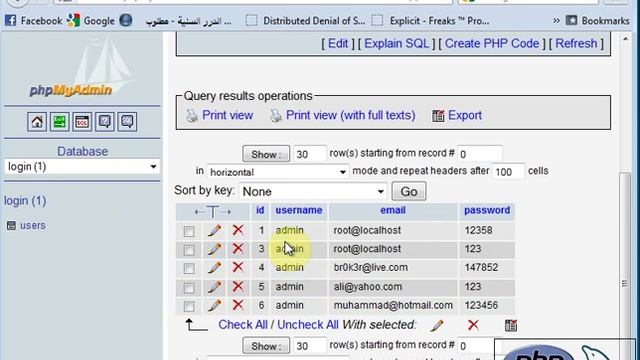Viewport: 640px width, 360px height.
Task: Click the bottom rows count field showing 30
Action: tap(309, 346)
